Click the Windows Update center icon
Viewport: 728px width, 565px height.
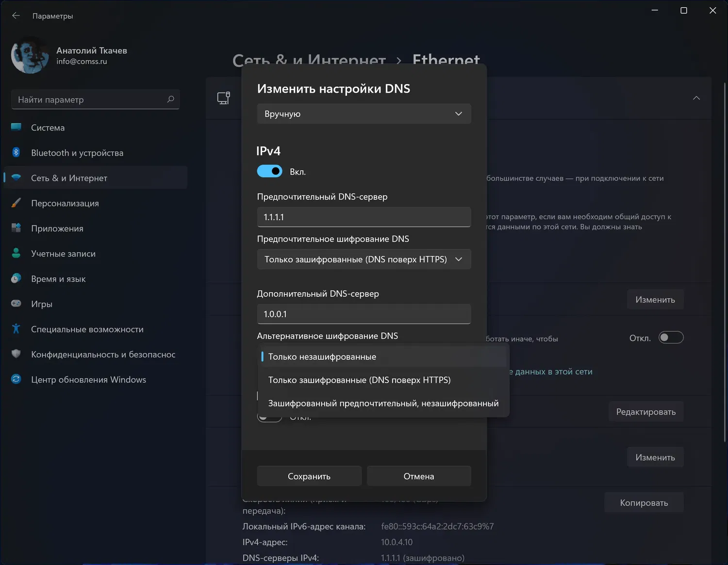(16, 379)
